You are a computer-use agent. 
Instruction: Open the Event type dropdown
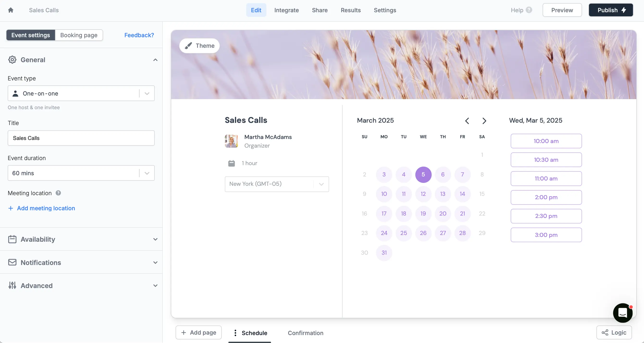pos(81,93)
